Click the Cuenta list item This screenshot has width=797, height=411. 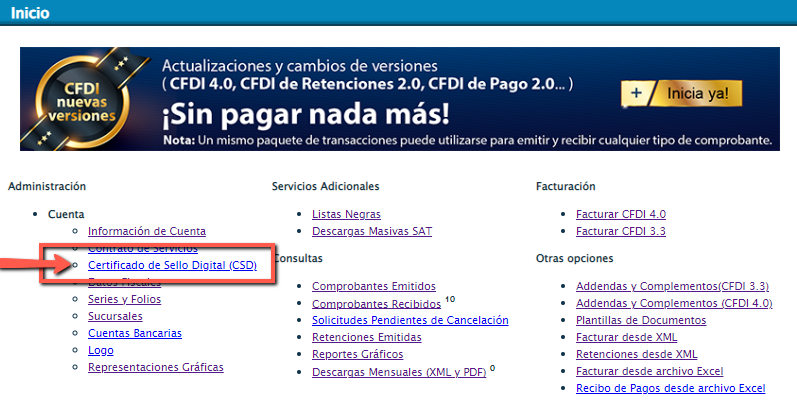66,214
